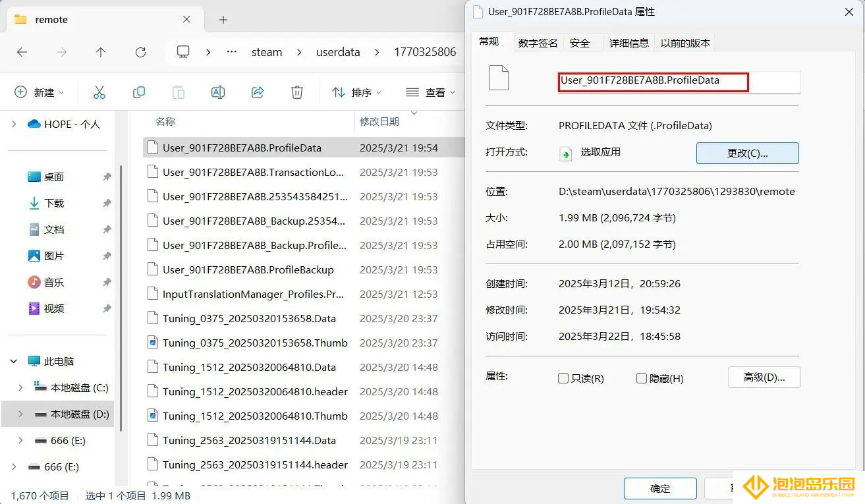This screenshot has height=504, width=865.
Task: Click the pin next to 下载
Action: click(107, 203)
